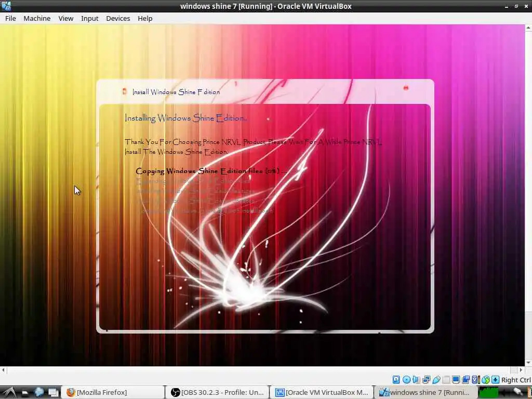532x399 pixels.
Task: Click the mouse integration status icon
Action: point(486,380)
